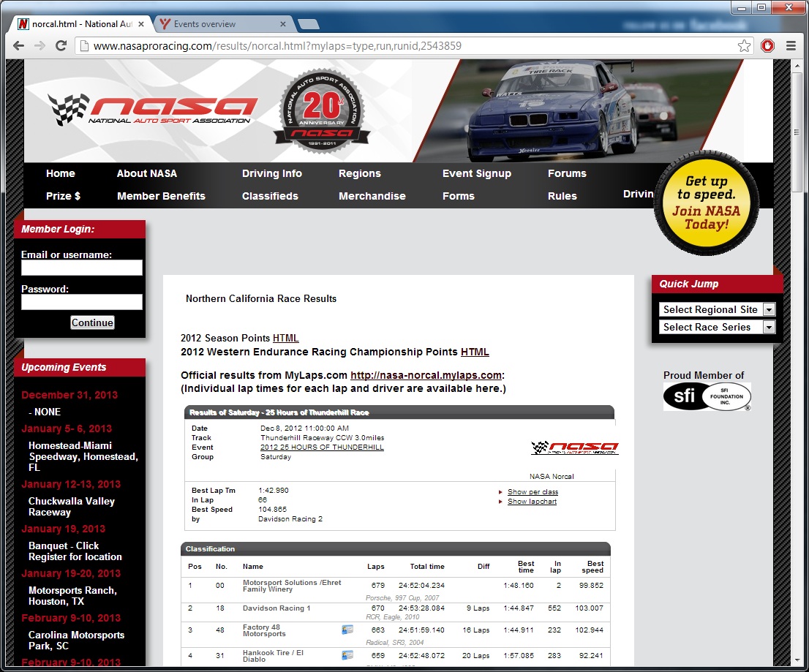The height and width of the screenshot is (672, 809).
Task: Click the Laps column header
Action: point(376,566)
